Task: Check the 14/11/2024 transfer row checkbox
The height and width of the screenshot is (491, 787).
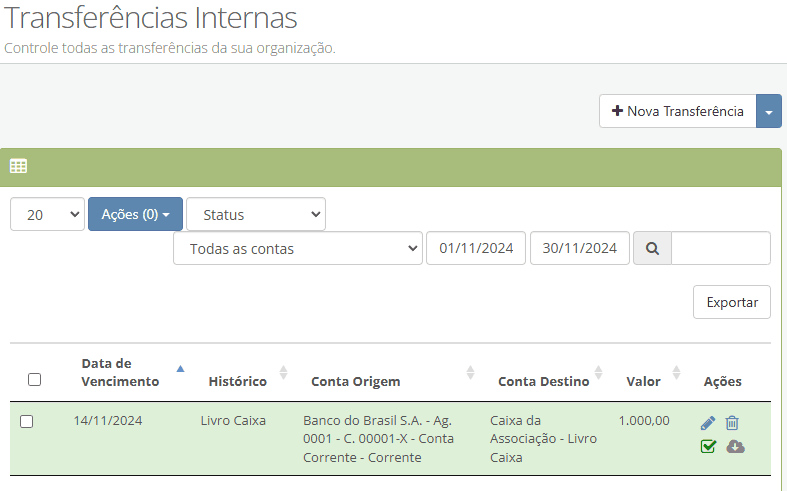Action: [x=27, y=421]
